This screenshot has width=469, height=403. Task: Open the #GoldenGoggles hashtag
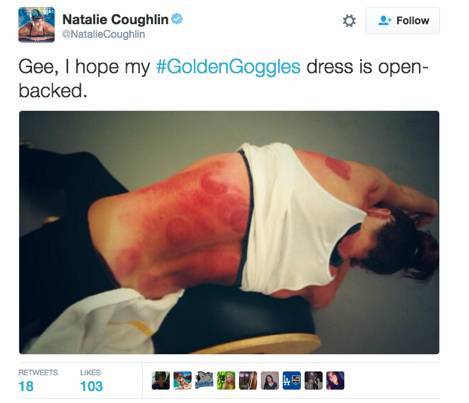228,66
